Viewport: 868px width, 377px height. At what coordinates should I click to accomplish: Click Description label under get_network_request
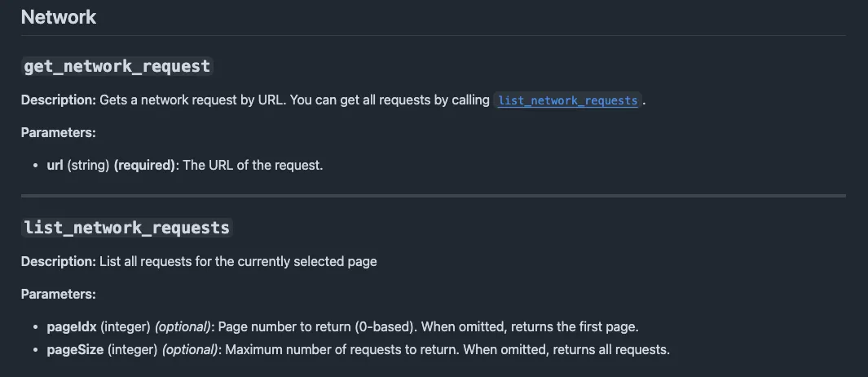[x=59, y=100]
